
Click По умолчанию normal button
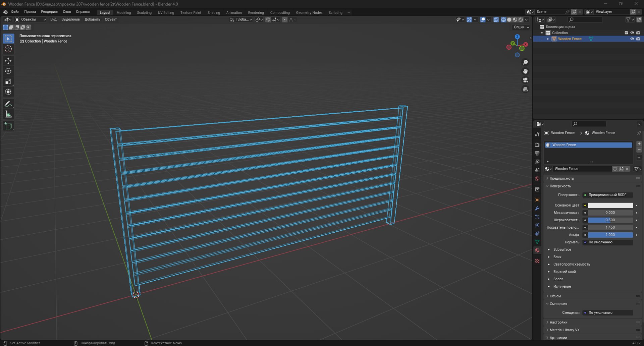coord(607,242)
